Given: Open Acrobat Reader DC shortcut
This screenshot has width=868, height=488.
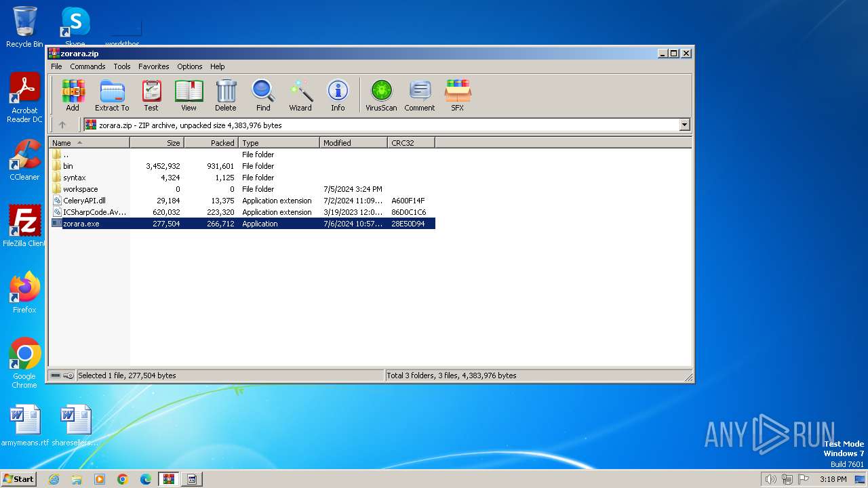Looking at the screenshot, I should (24, 98).
